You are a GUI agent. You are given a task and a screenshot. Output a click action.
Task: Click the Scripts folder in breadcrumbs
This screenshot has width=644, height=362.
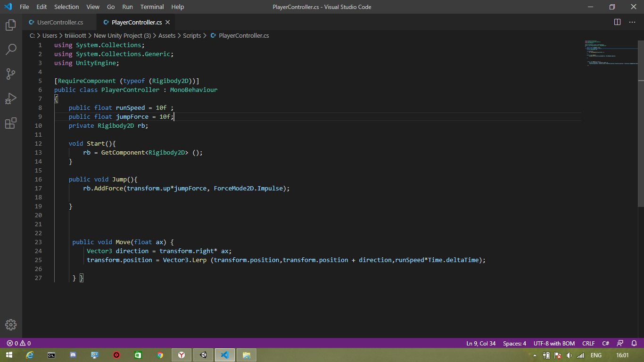192,36
